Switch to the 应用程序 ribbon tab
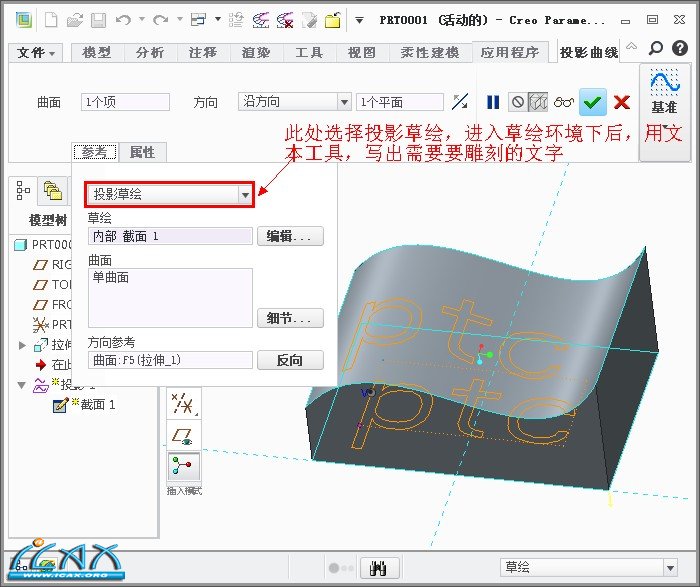 tap(510, 53)
